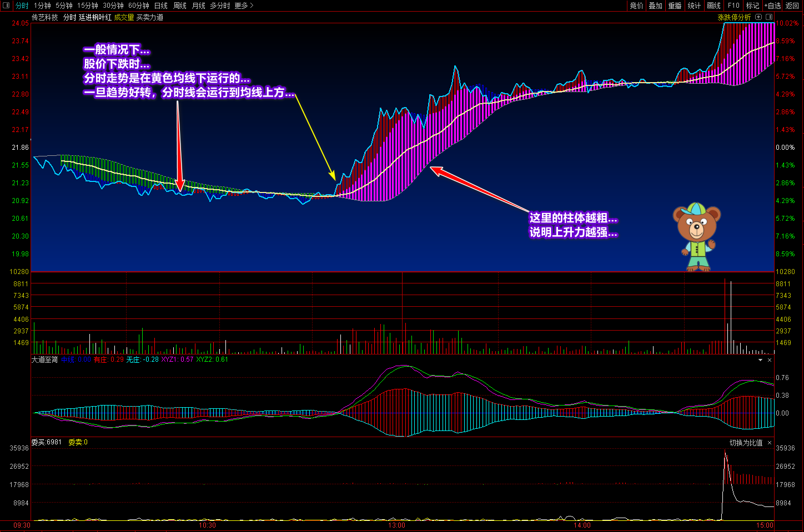Click the 叠加 overlay button
Image resolution: width=804 pixels, height=532 pixels.
point(655,6)
